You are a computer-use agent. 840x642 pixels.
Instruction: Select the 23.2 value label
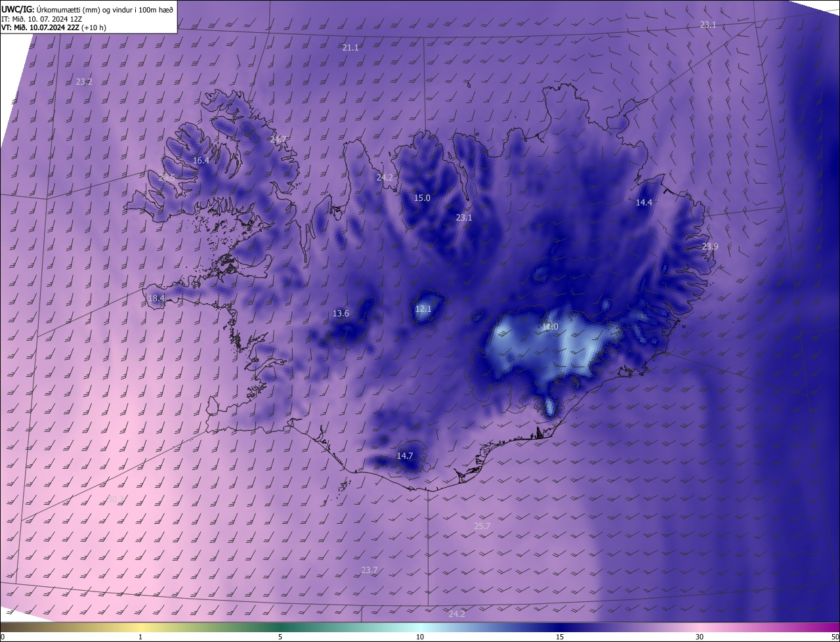pyautogui.click(x=84, y=81)
